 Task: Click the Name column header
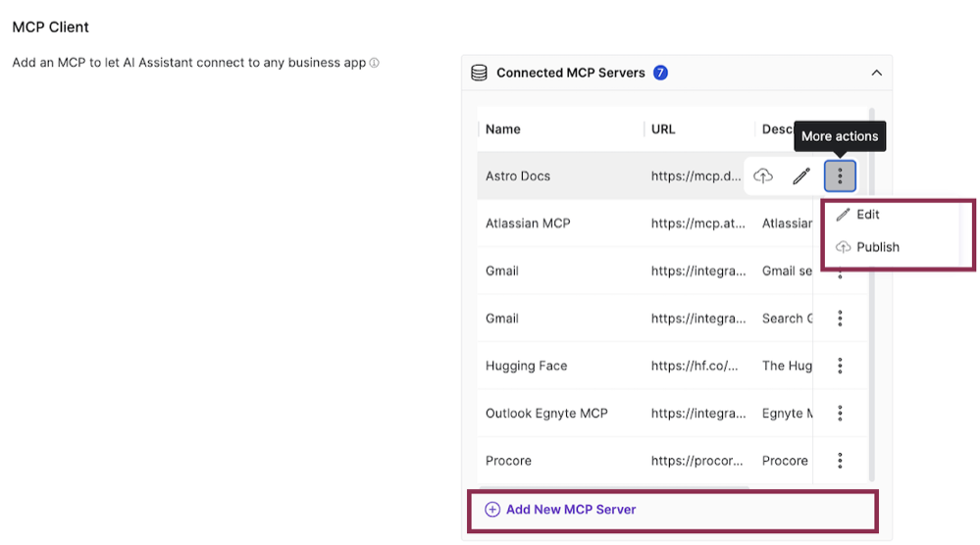pyautogui.click(x=503, y=129)
